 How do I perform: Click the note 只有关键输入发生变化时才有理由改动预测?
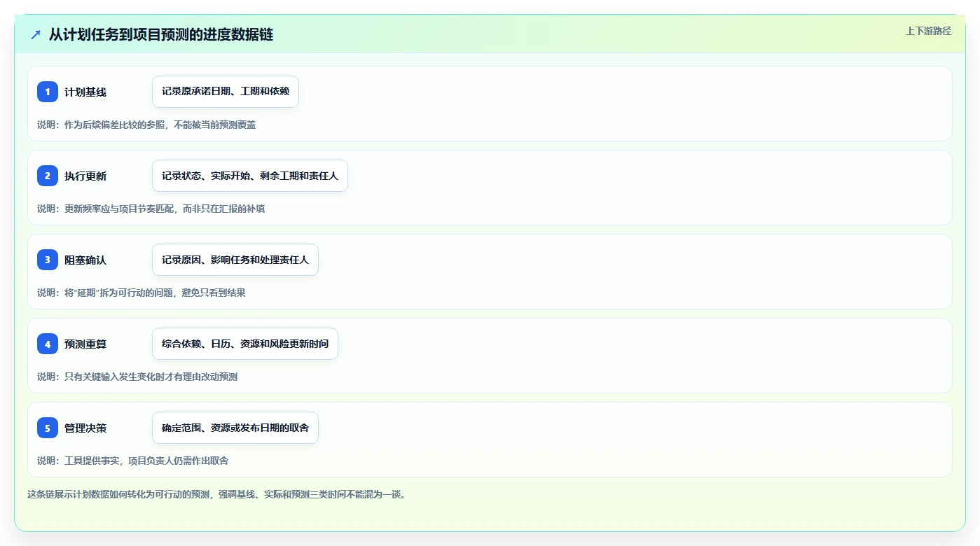[x=137, y=377]
